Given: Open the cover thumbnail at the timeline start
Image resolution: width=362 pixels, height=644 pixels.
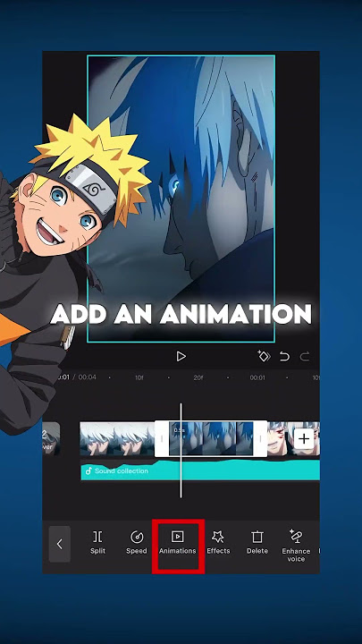Looking at the screenshot, I should (51, 439).
